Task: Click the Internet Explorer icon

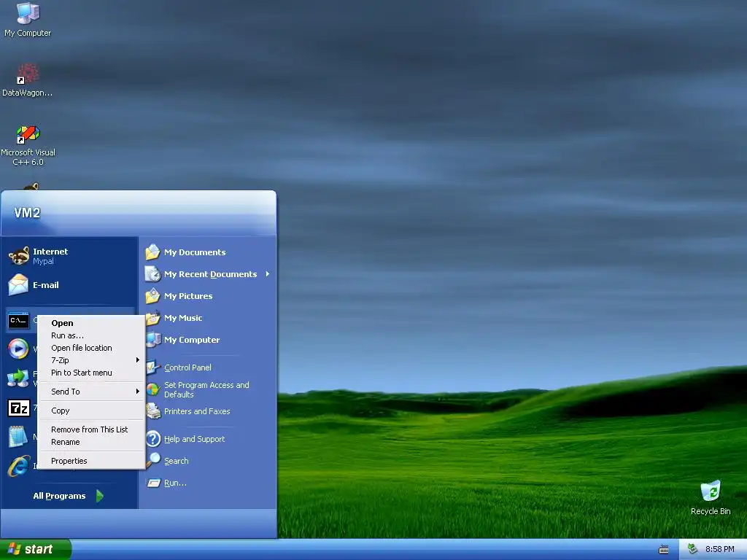Action: click(18, 466)
